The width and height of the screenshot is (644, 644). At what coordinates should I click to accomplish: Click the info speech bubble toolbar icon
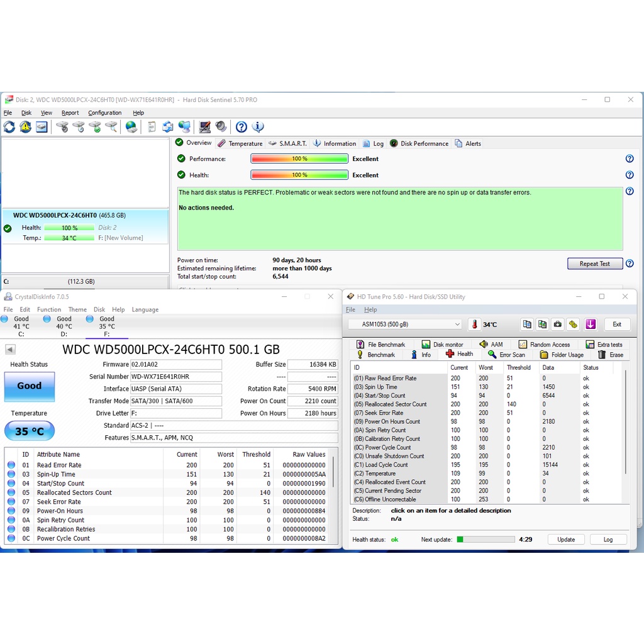[258, 127]
